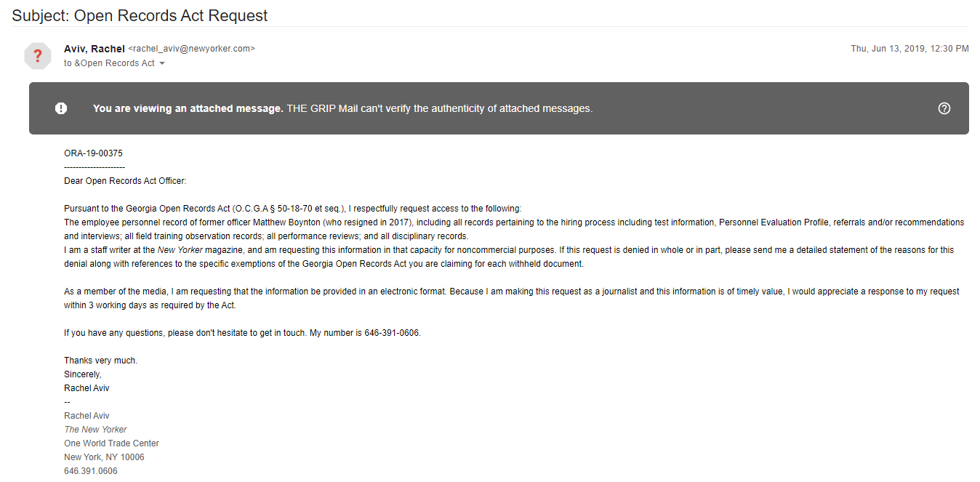Click the subject line Open Records Act Request

tap(140, 15)
